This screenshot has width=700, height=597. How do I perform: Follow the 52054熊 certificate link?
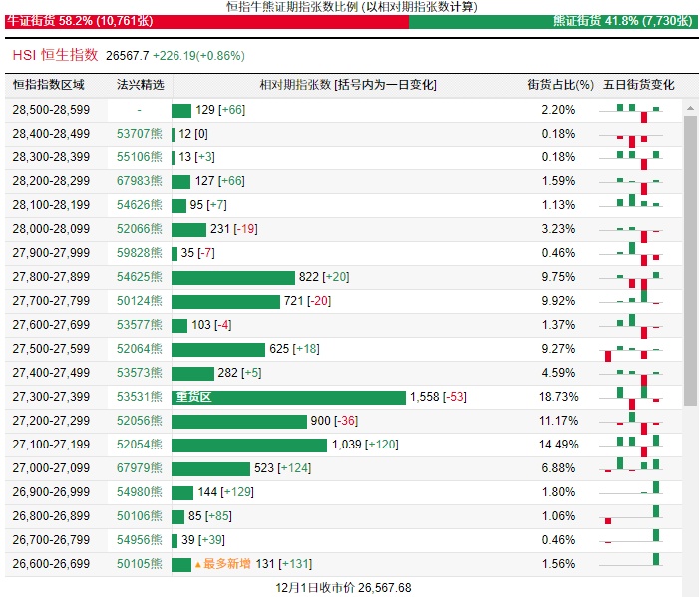(139, 445)
